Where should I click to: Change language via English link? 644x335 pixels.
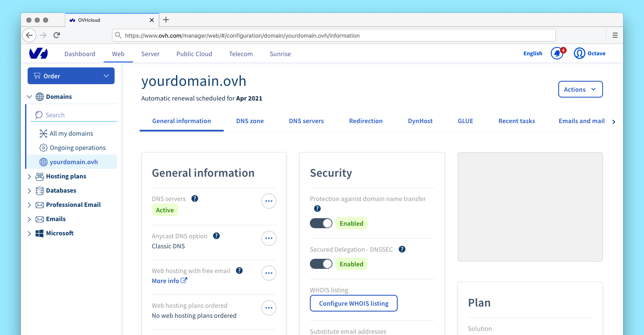point(533,54)
